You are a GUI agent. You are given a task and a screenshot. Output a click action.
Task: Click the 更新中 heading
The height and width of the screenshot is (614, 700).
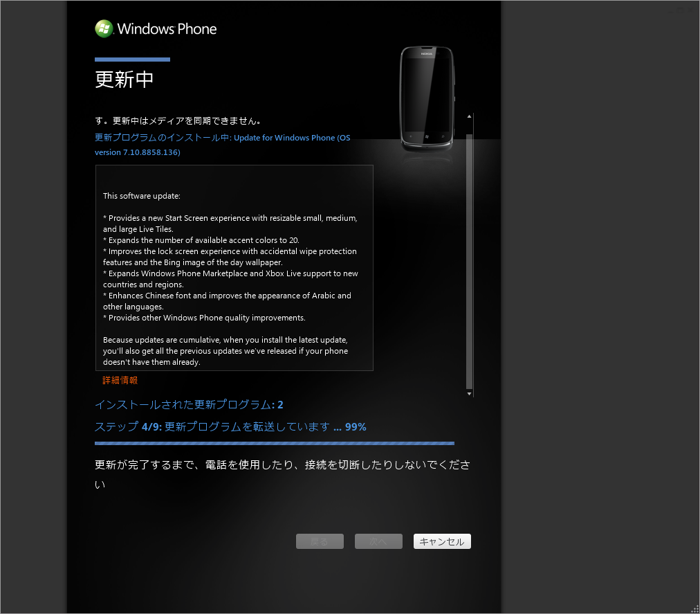(x=124, y=80)
